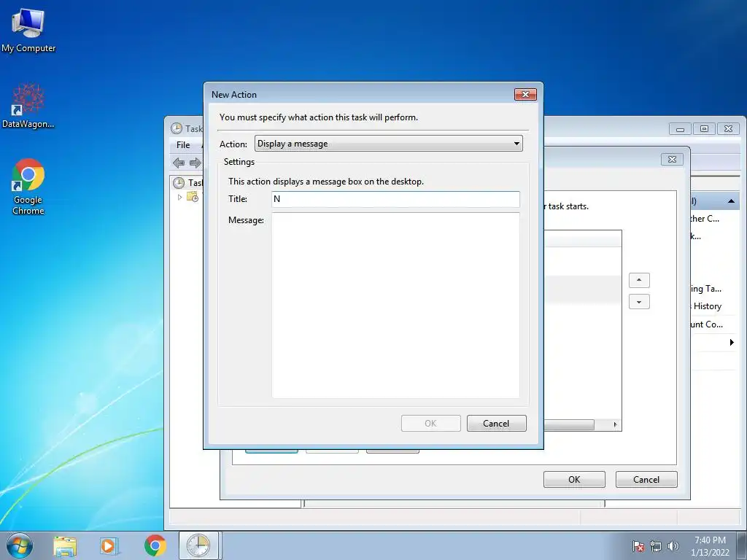Close the Create Task dialog
747x560 pixels.
[672, 159]
